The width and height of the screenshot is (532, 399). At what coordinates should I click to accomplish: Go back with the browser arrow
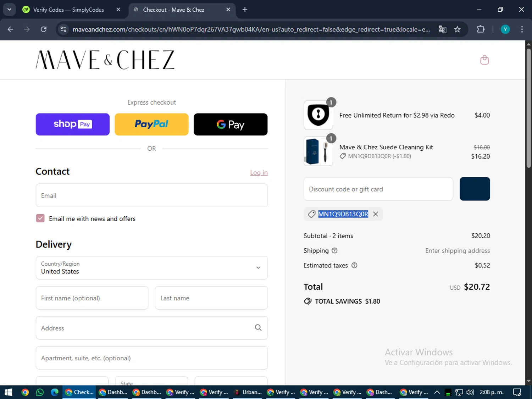(x=10, y=29)
